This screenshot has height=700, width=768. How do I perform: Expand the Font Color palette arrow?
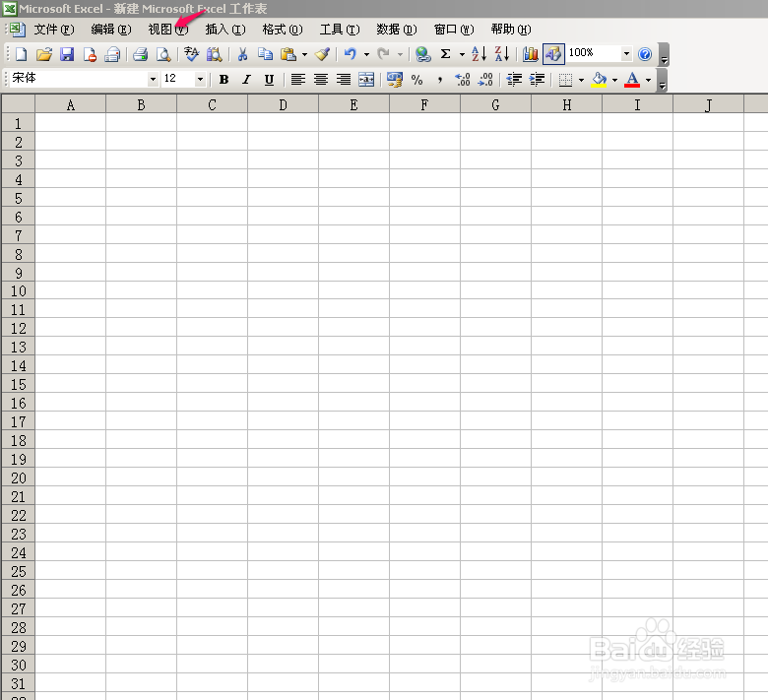coord(648,80)
